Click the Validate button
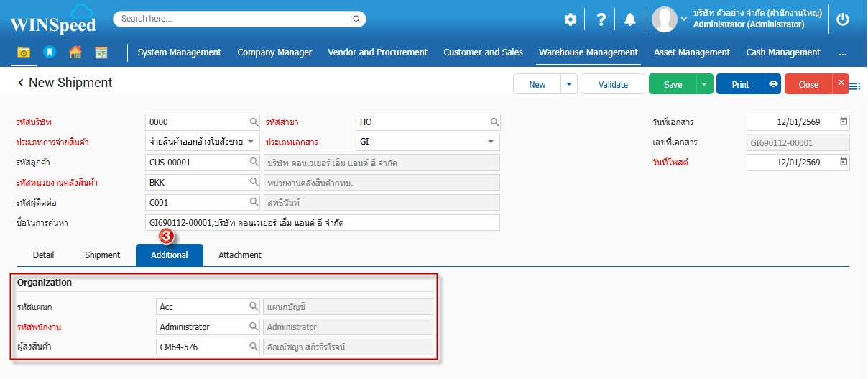868x379 pixels. click(613, 84)
